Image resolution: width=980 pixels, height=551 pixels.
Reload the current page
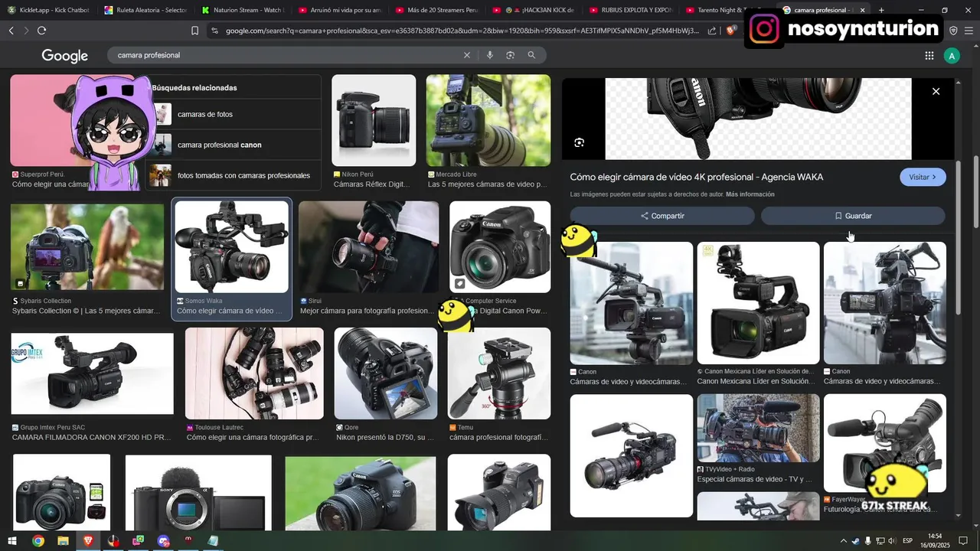[41, 31]
